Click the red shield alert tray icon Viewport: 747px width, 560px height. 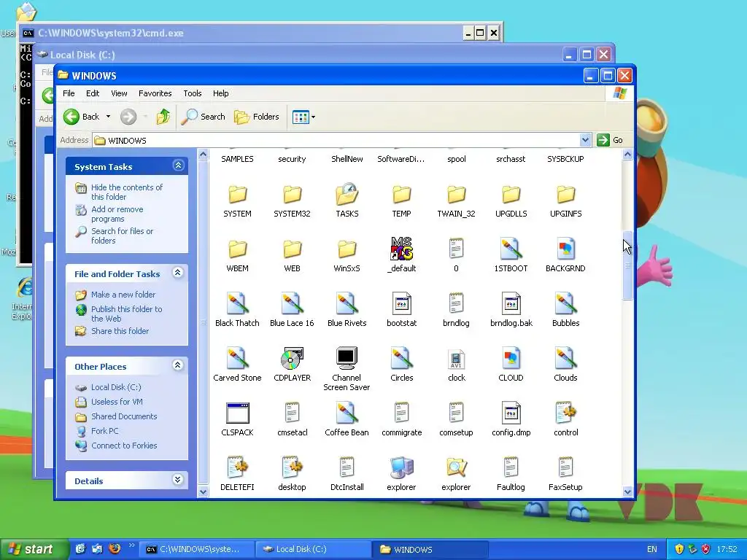(705, 549)
